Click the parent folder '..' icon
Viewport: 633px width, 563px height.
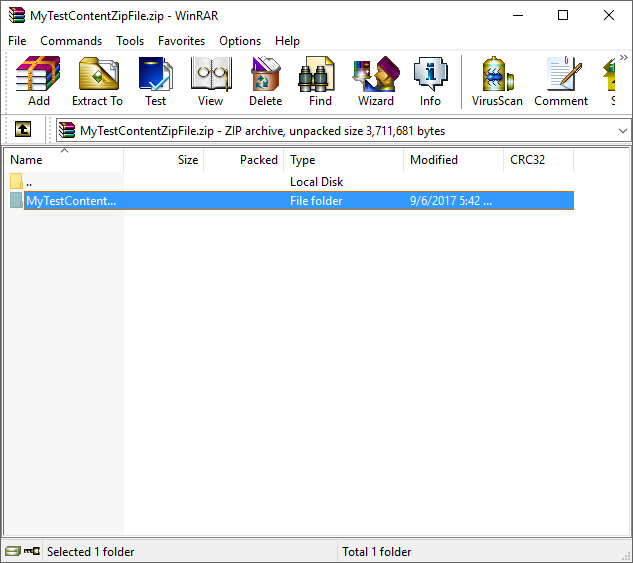pyautogui.click(x=16, y=181)
